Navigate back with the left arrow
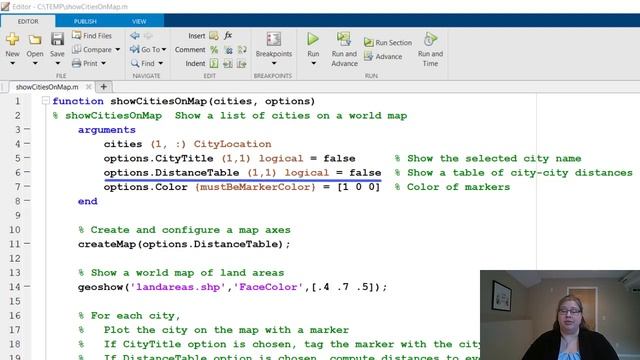This screenshot has width=640, height=360. (135, 36)
